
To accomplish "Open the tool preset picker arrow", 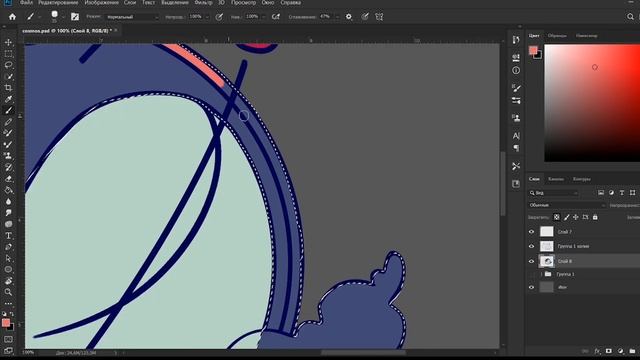I will [40, 17].
